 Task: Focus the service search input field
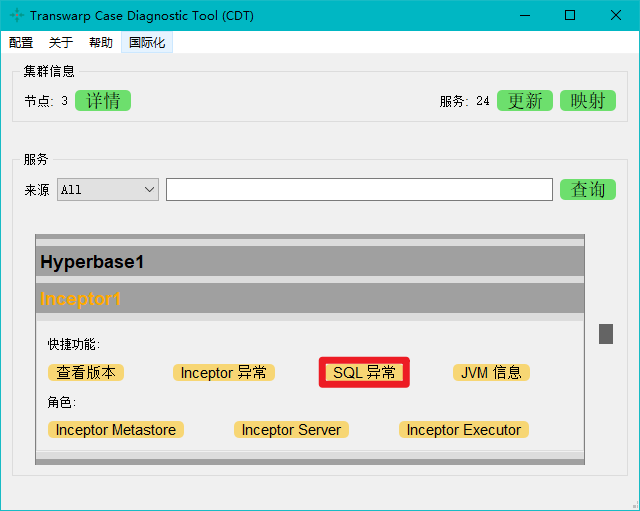[359, 189]
